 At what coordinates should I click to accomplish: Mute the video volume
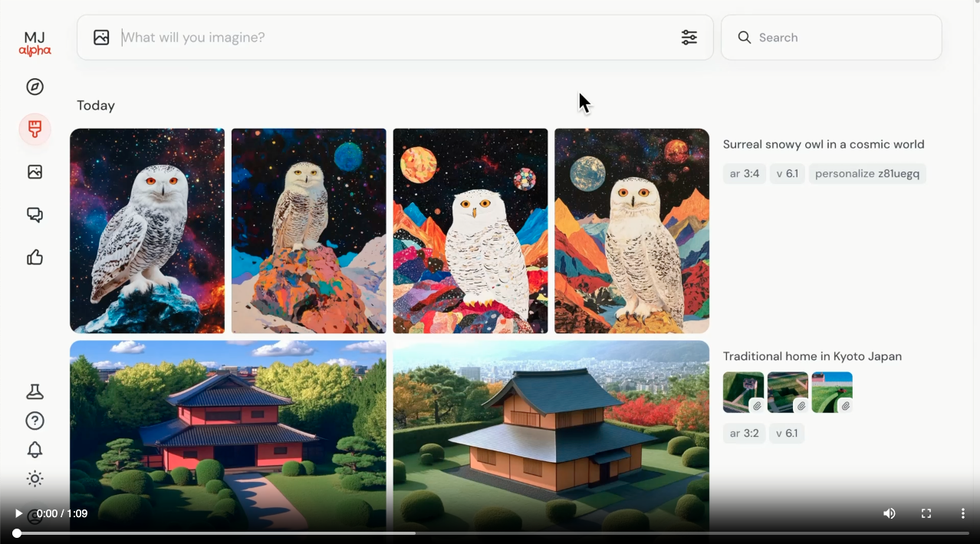coord(890,513)
